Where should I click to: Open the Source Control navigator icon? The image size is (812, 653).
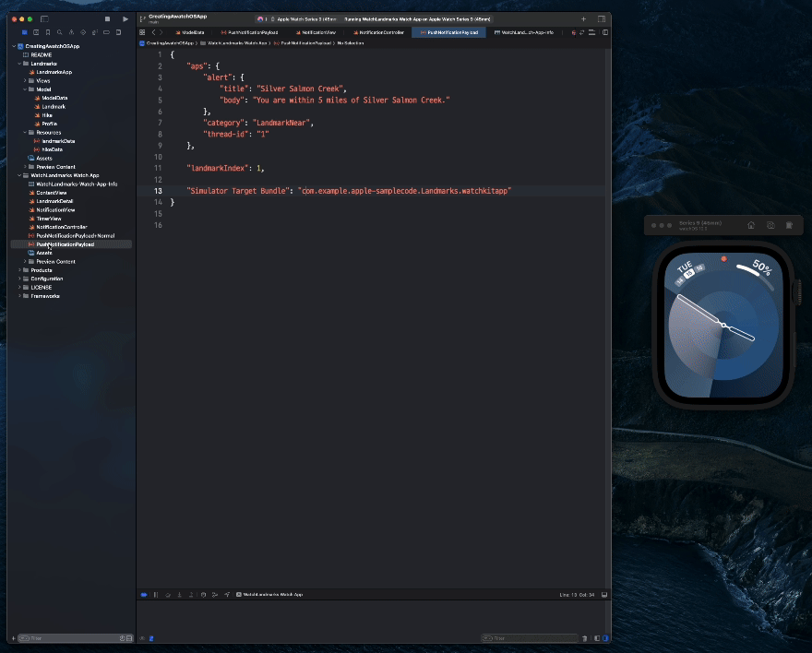point(36,32)
